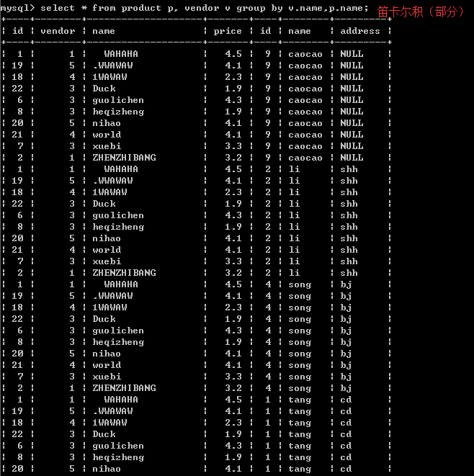Select guolichen in the caocao group

point(118,100)
